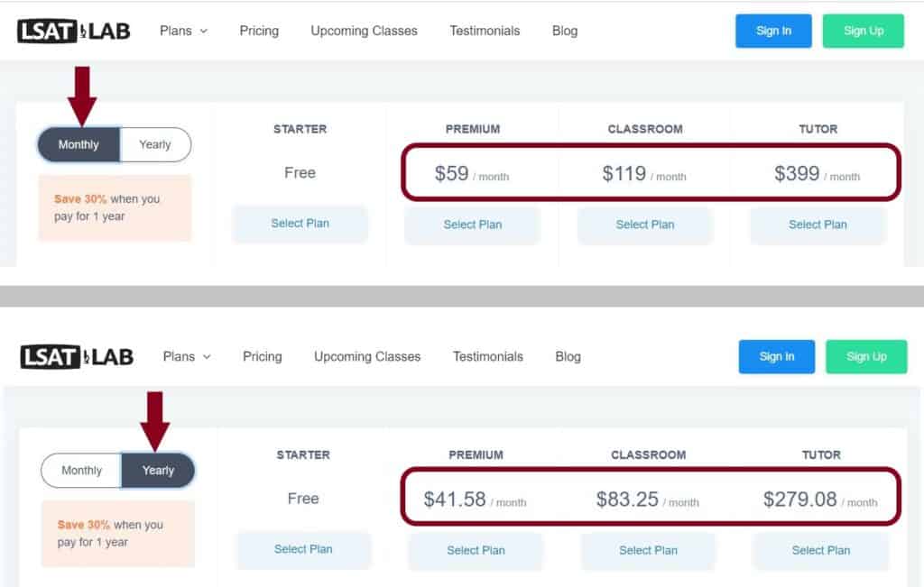
Task: Click the LSAT Lab logo in bottom section
Action: 76,355
